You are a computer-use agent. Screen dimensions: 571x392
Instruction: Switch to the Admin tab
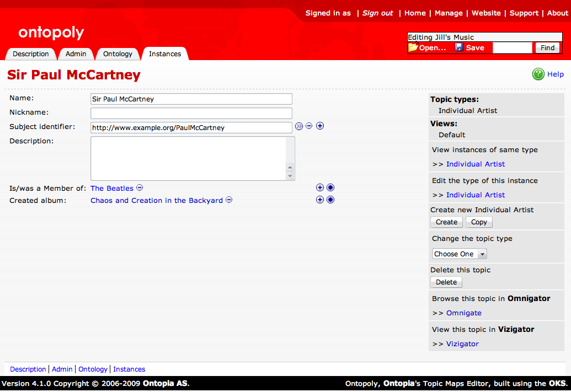(76, 53)
